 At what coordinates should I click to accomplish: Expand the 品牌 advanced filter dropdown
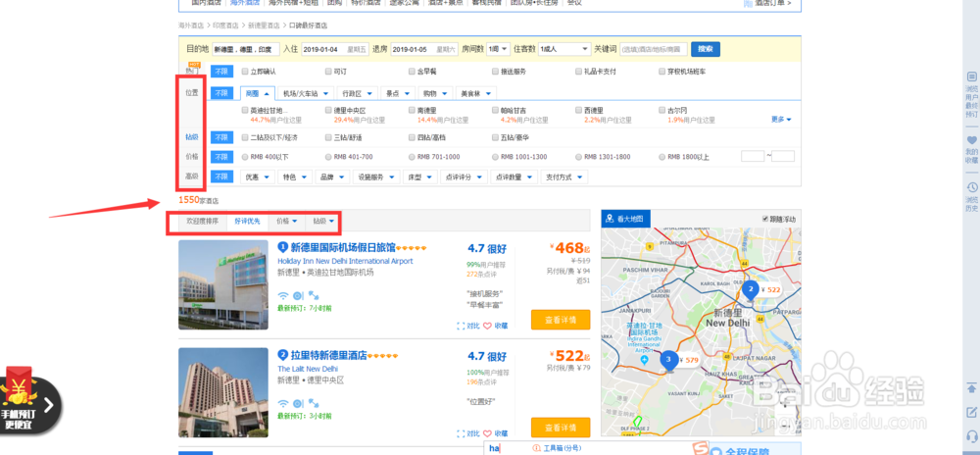332,177
